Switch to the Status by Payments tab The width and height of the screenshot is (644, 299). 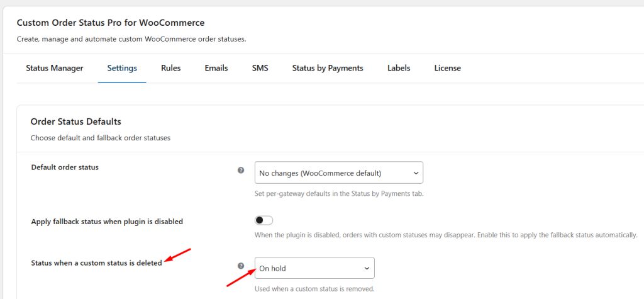coord(328,68)
